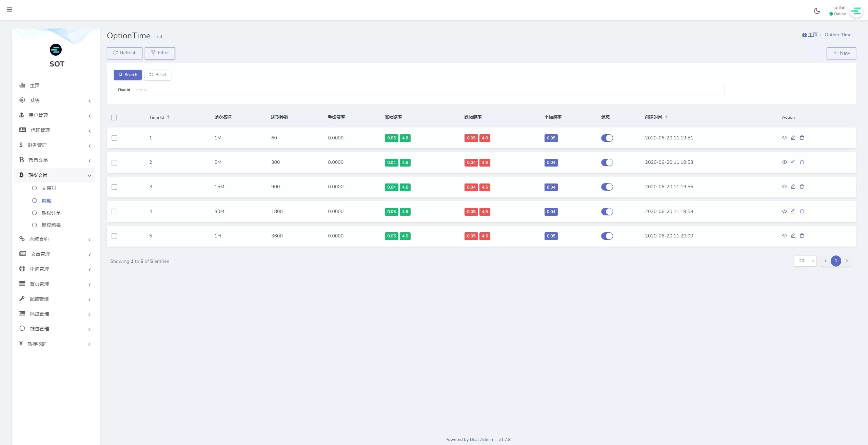
Task: Turn off status switch for 30M row
Action: (607, 212)
